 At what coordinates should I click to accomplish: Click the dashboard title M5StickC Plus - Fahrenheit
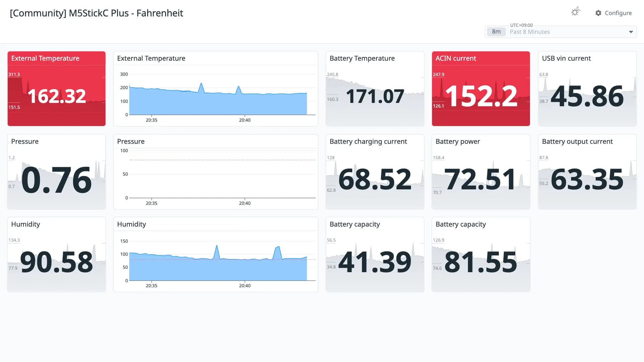coord(97,13)
